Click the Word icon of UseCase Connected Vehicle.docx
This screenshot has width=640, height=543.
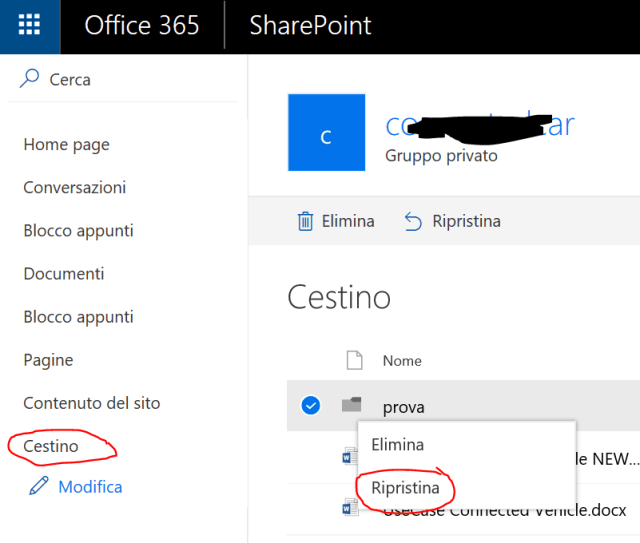pyautogui.click(x=350, y=509)
